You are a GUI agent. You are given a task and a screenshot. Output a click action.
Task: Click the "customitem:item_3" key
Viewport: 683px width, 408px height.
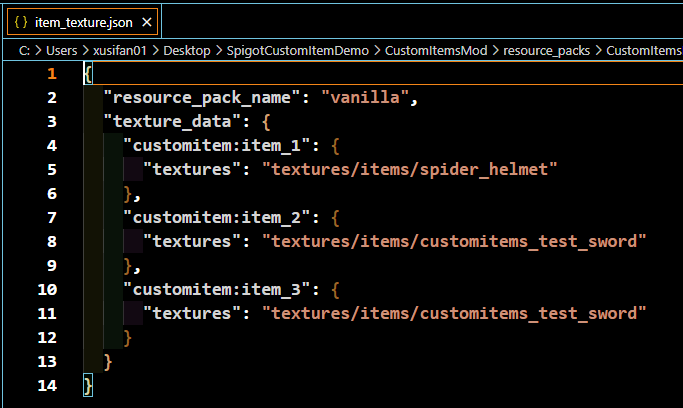[216, 290]
